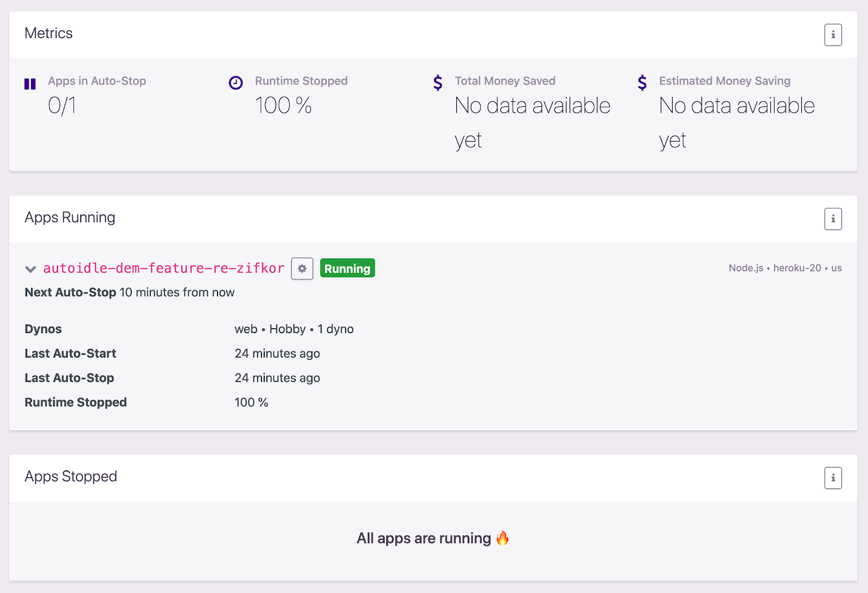
Task: Click the Apps Stopped section heading
Action: click(71, 476)
